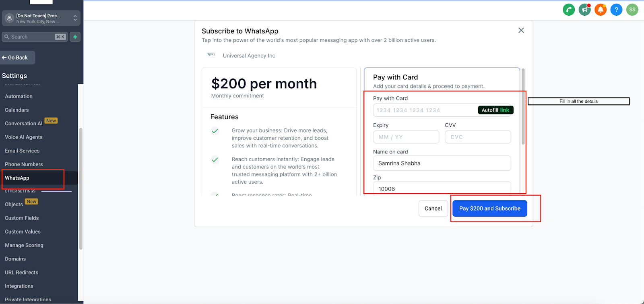
Task: Open the orange notifications bell
Action: coord(601,10)
